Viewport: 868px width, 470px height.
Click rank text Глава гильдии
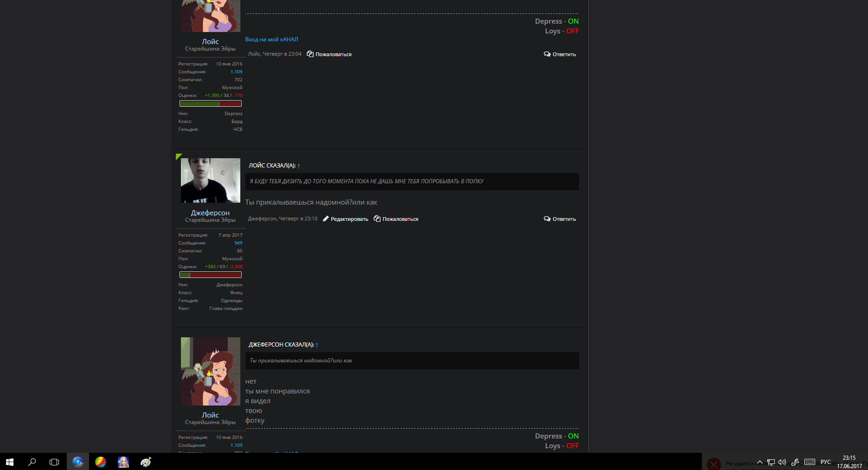click(225, 308)
